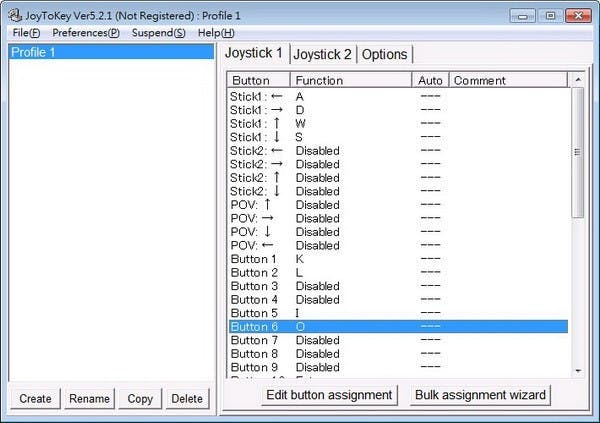Maximize the JoyToKey window
The image size is (600, 423).
coord(550,16)
